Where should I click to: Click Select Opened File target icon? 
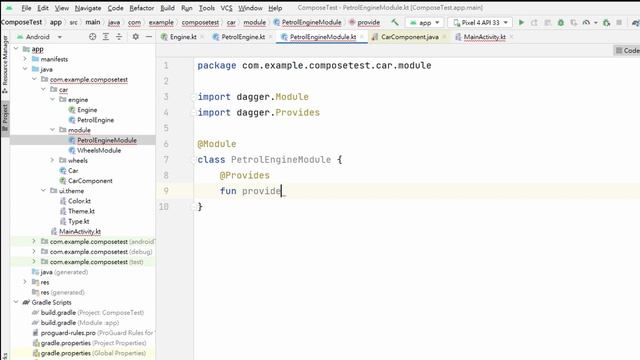(93, 37)
